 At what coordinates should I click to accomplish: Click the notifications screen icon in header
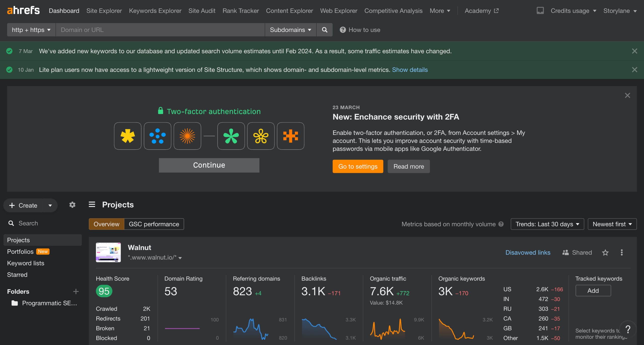(540, 11)
